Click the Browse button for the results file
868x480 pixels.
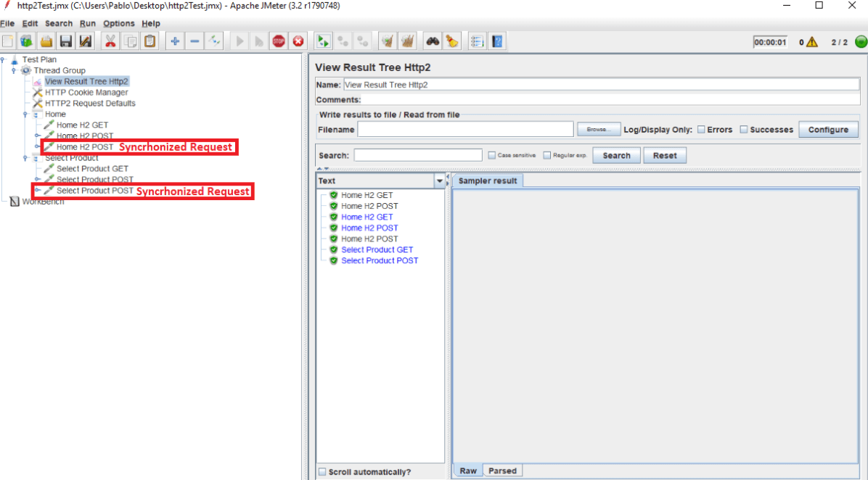point(599,129)
